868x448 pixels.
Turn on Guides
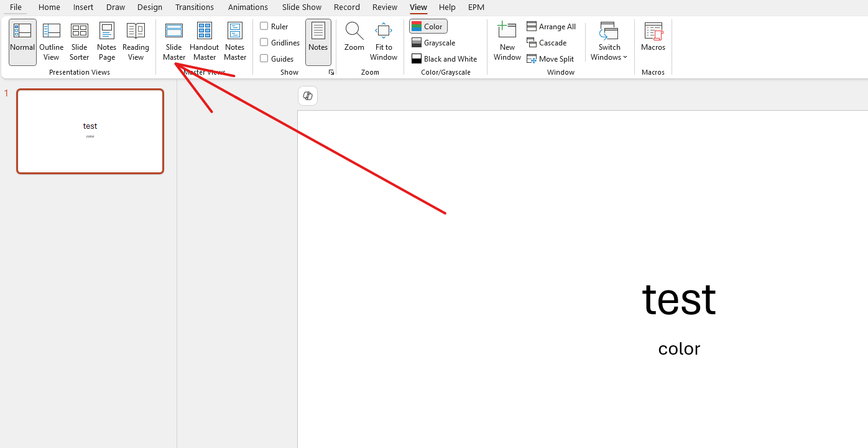click(264, 58)
